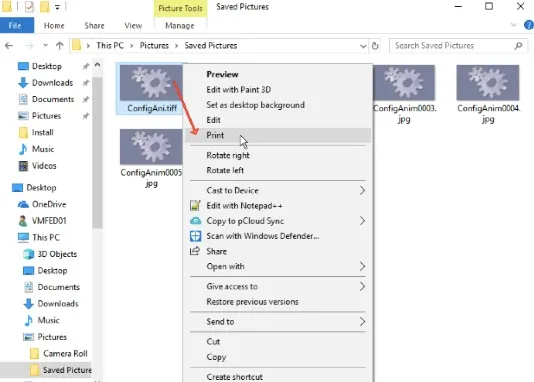Refresh the Saved Pictures folder
Screen dimensions: 534x382
point(375,46)
